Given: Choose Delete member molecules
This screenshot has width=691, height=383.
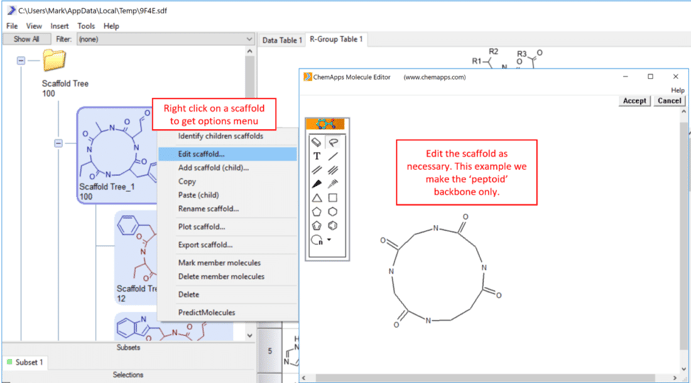Looking at the screenshot, I should [x=227, y=276].
